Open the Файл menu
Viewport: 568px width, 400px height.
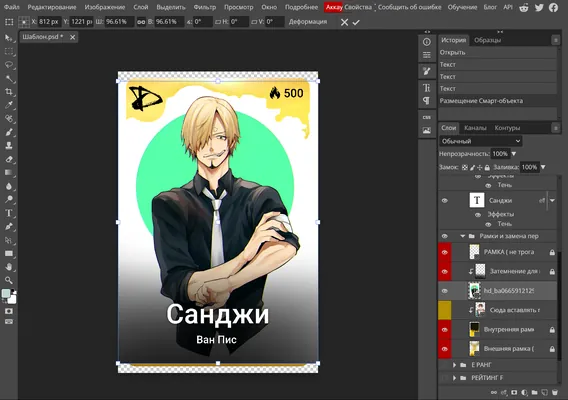click(x=12, y=7)
